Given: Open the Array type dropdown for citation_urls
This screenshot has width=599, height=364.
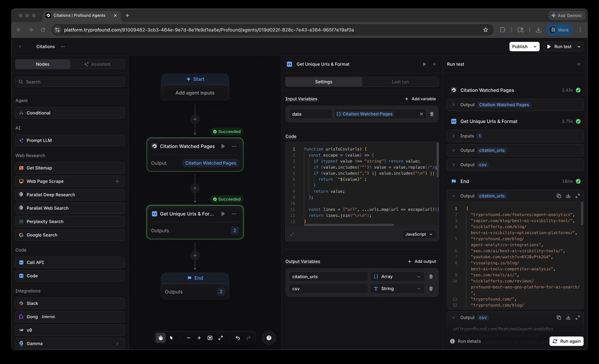Looking at the screenshot, I should click(x=397, y=276).
